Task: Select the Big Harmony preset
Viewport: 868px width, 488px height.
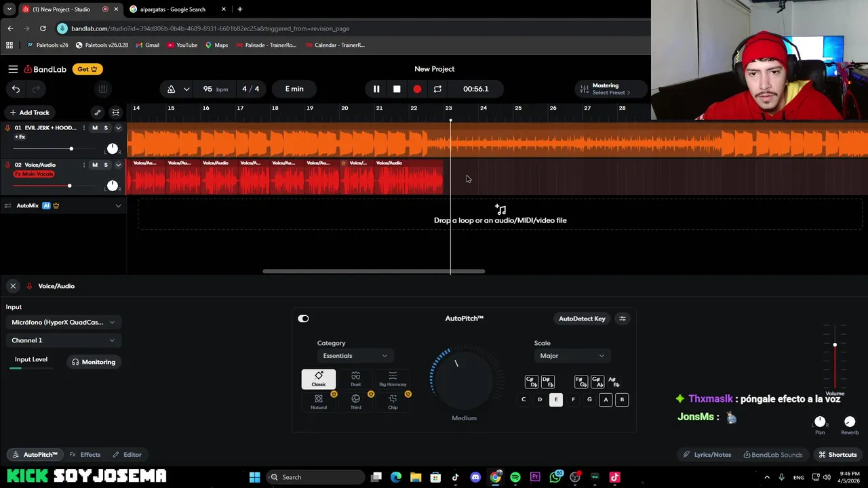Action: coord(393,379)
